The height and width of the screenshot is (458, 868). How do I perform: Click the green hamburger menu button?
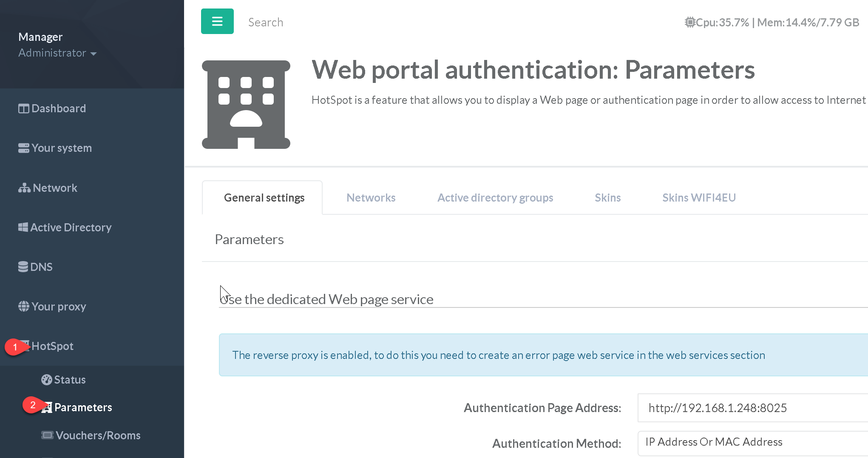point(217,21)
